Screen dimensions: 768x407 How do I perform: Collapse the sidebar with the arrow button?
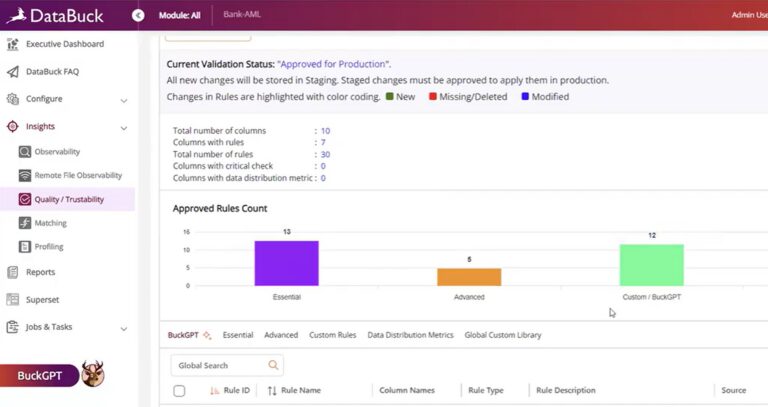(138, 16)
